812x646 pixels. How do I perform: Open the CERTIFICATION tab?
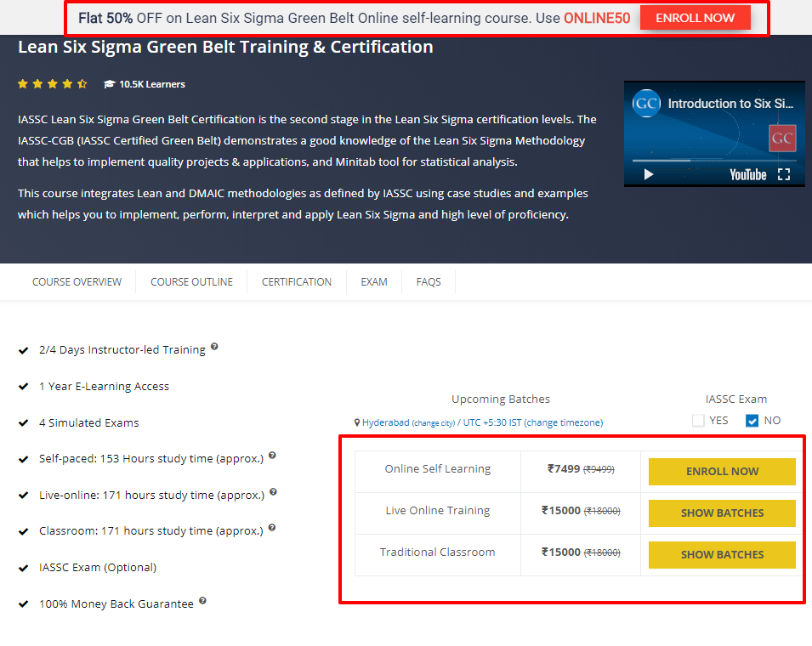(x=296, y=281)
